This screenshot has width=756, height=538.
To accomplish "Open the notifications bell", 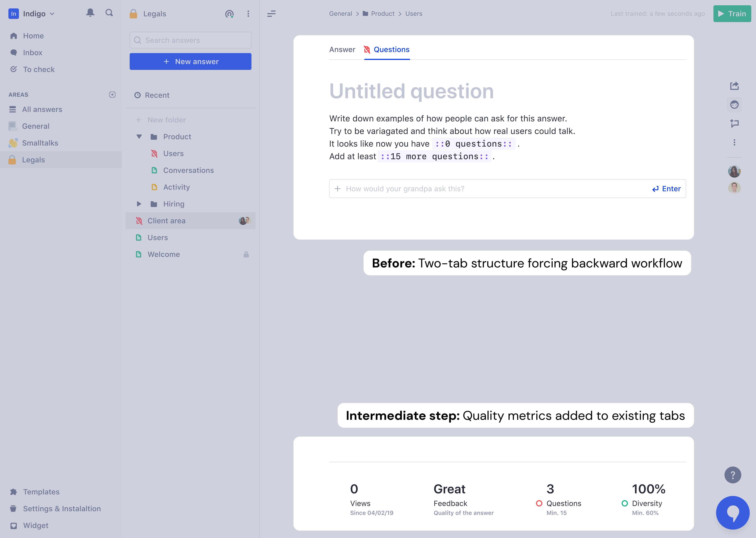I will [90, 13].
